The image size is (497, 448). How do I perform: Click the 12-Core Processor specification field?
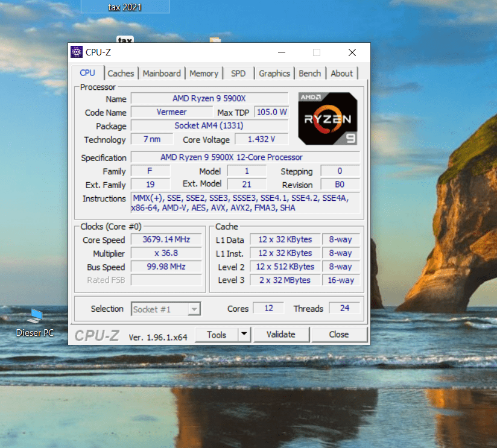[245, 157]
